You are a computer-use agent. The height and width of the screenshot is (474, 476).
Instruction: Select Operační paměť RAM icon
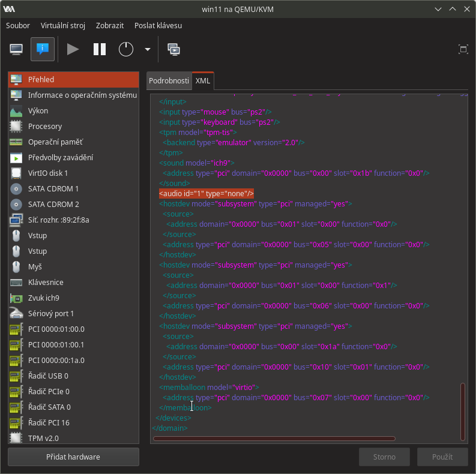coord(16,142)
